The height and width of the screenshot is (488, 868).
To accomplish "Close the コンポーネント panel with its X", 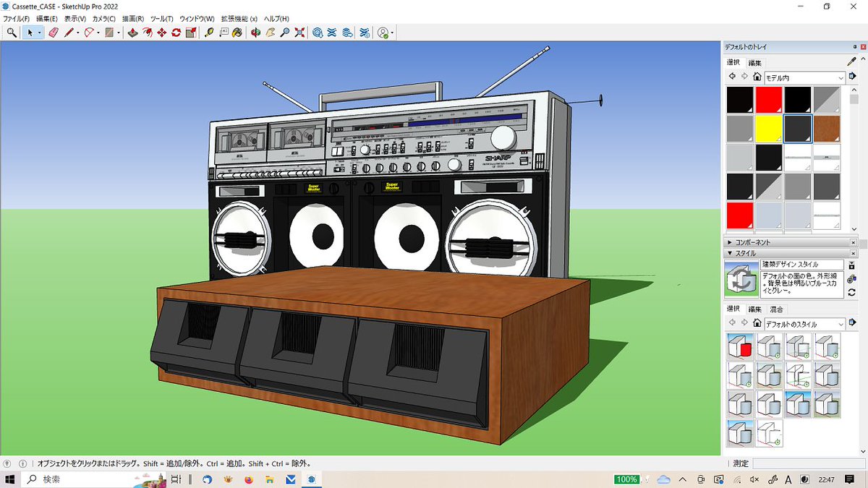I will pos(854,243).
